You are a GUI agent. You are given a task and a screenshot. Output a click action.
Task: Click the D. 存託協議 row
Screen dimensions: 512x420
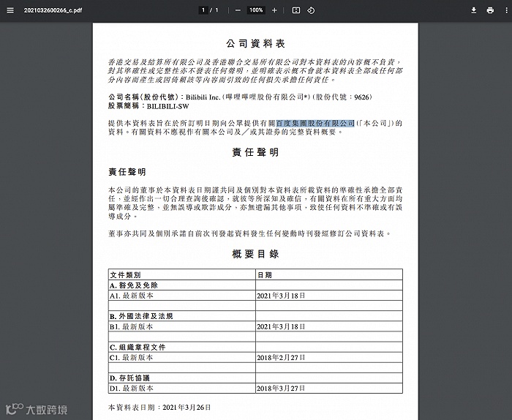click(182, 378)
